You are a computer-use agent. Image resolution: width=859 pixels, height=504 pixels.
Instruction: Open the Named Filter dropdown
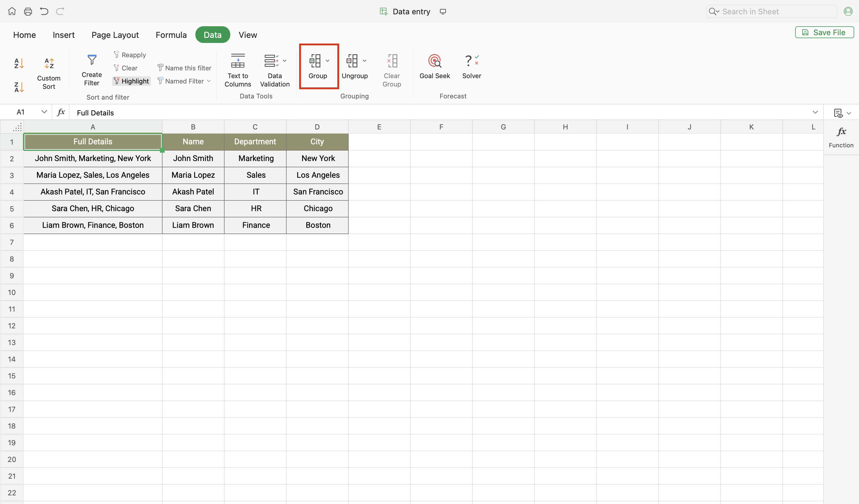pos(184,81)
